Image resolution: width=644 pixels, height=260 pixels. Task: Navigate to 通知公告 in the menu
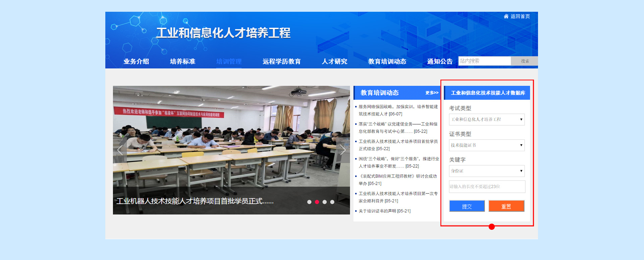(439, 61)
